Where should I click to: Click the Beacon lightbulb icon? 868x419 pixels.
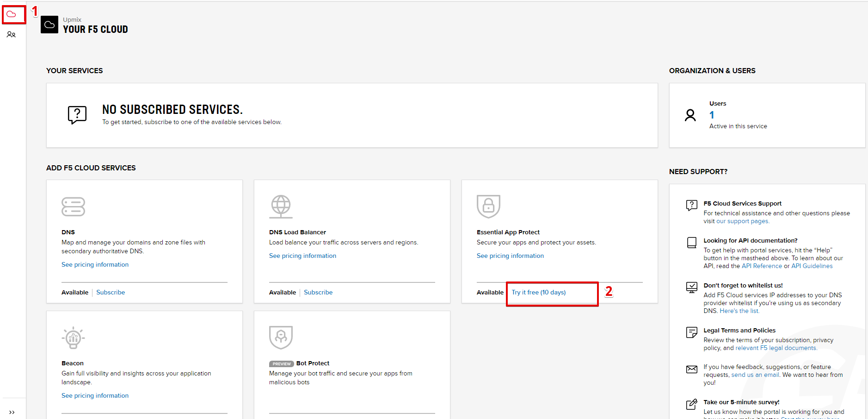coord(73,338)
